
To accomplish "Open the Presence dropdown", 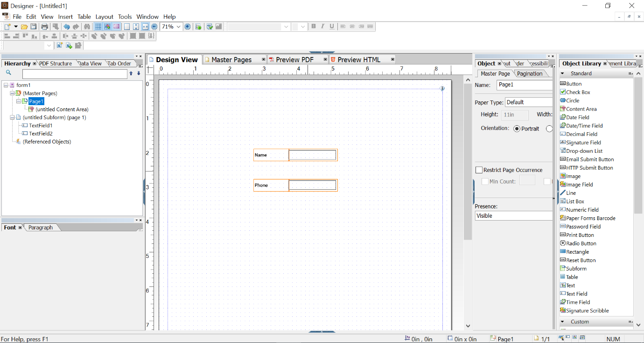I will coord(513,216).
